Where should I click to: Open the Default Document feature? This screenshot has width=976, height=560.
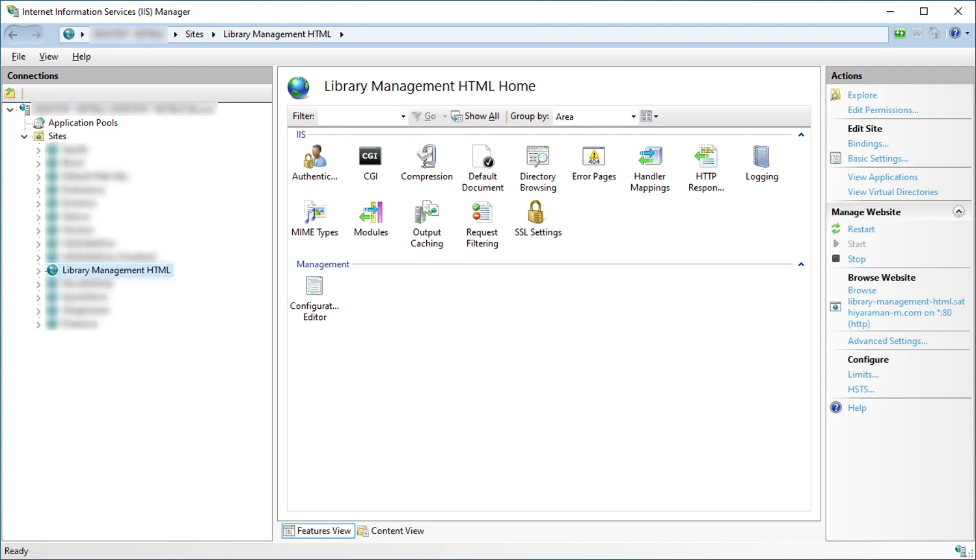[482, 168]
